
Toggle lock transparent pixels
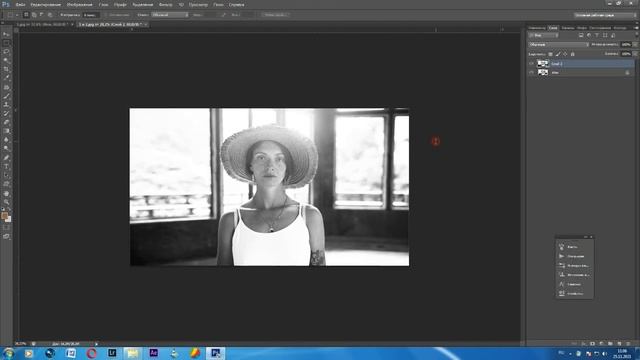[x=550, y=54]
